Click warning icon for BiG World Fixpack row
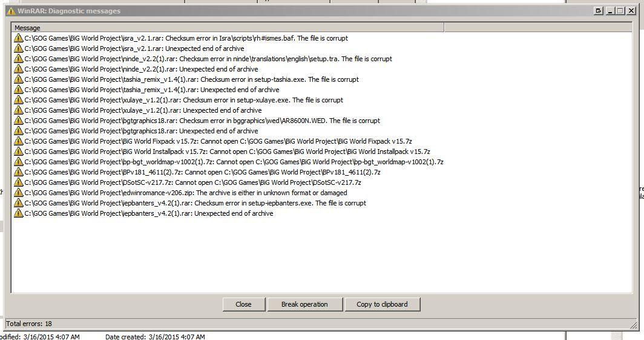The width and height of the screenshot is (644, 340). point(18,141)
